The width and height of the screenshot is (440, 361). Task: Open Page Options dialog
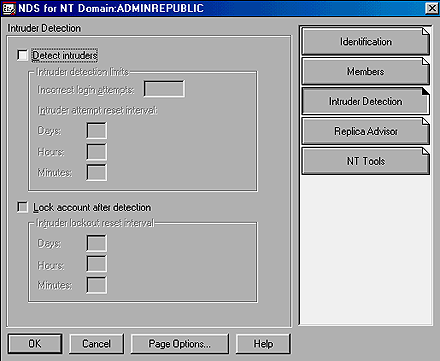click(180, 344)
